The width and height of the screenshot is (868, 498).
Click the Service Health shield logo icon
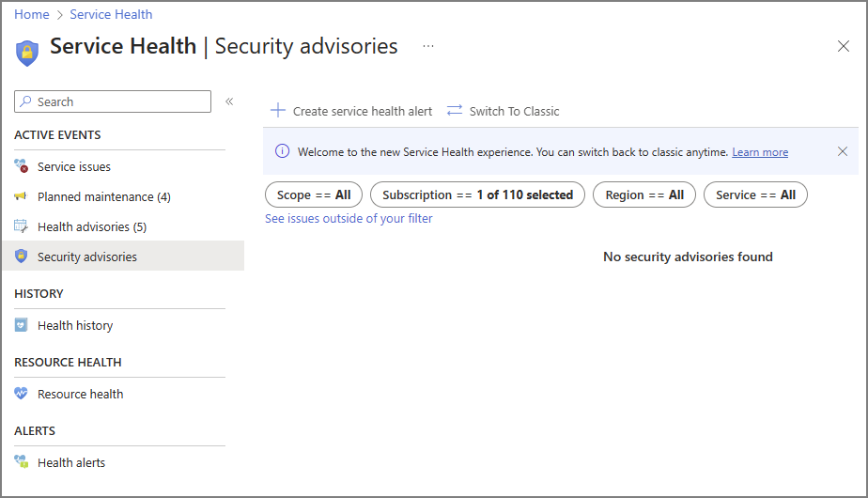(x=26, y=53)
